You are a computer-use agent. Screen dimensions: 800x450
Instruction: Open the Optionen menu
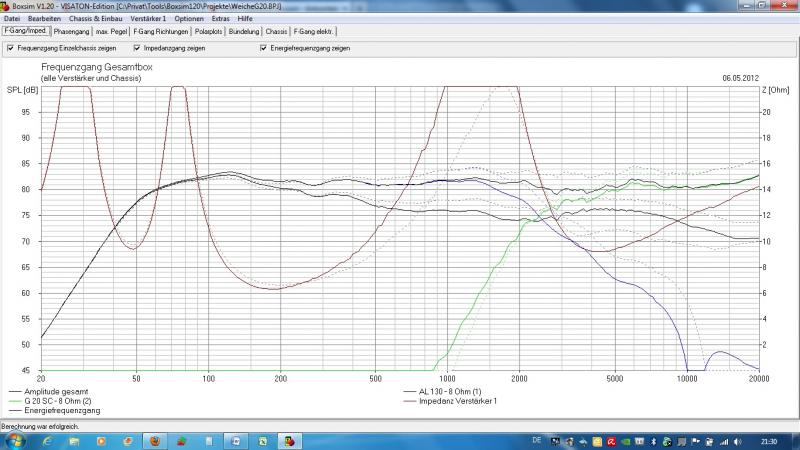(x=189, y=19)
